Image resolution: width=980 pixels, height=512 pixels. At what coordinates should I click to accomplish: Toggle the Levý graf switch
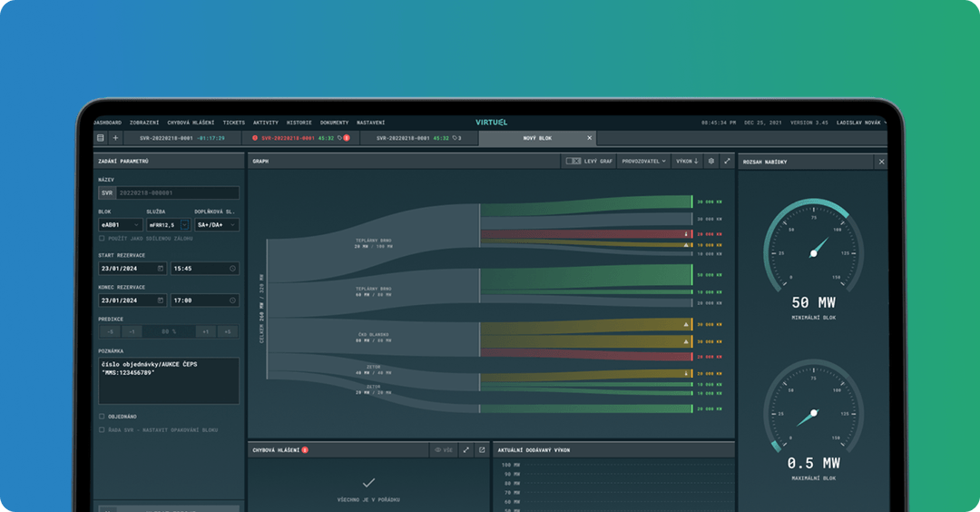[573, 162]
